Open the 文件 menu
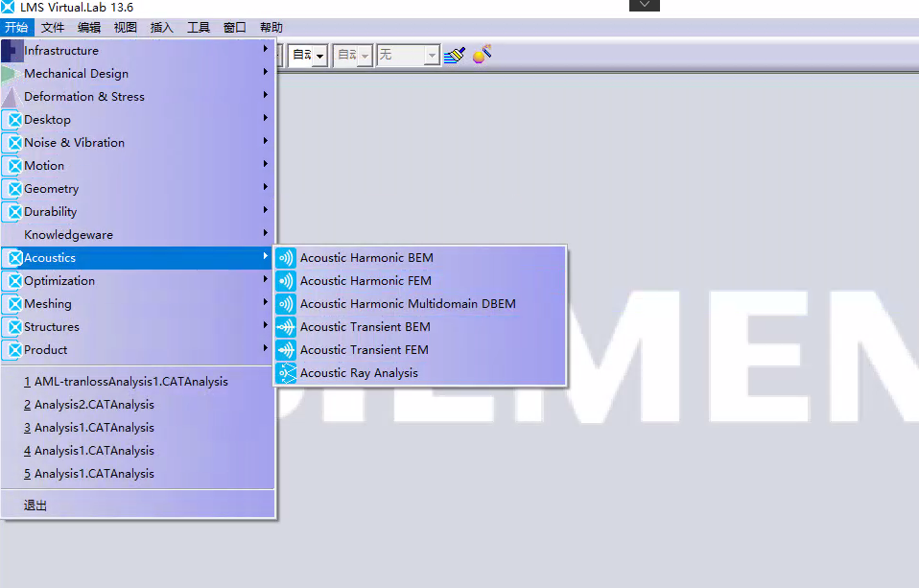This screenshot has width=919, height=588. coord(53,28)
